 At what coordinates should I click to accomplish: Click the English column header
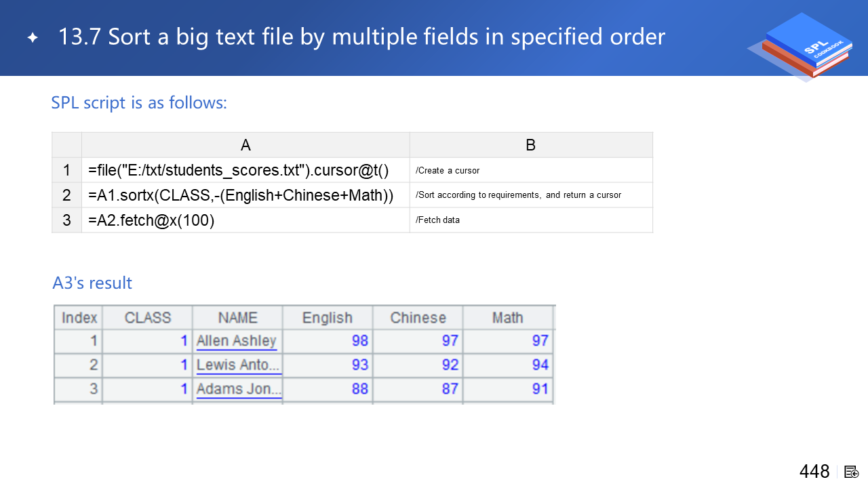coord(328,318)
